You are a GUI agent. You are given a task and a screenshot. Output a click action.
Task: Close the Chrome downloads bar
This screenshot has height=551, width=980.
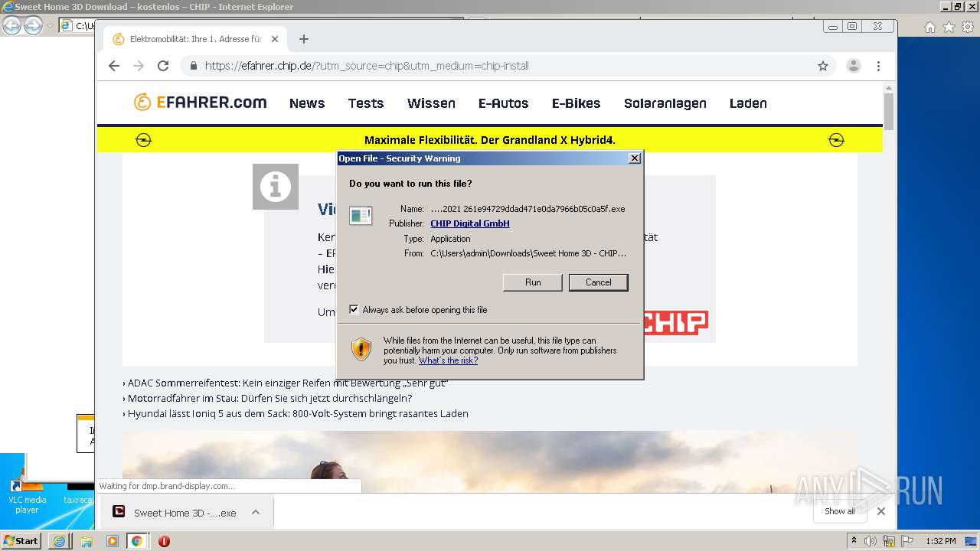[881, 511]
